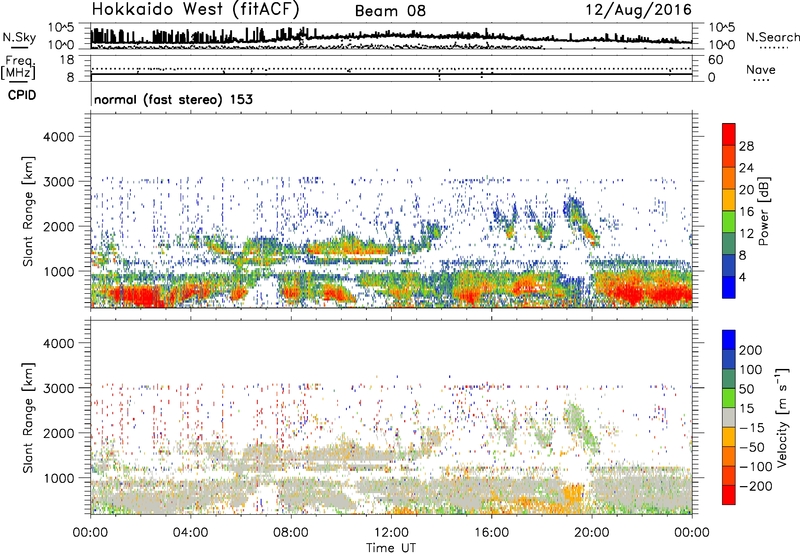This screenshot has height=554, width=800.
Task: Click the '16' tick on the power colorbar
Action: (746, 212)
